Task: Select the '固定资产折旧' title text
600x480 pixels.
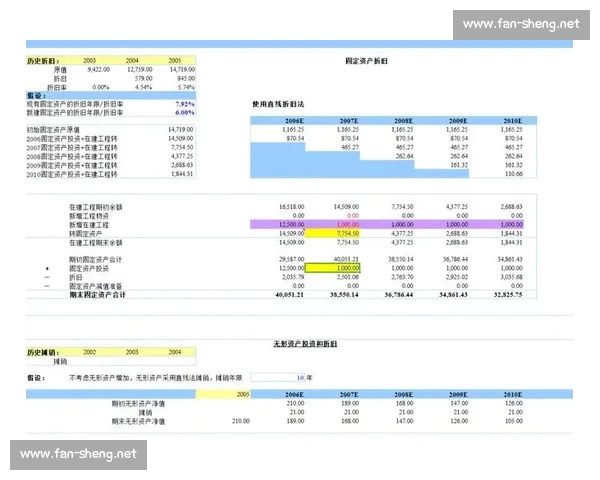Action: click(366, 61)
